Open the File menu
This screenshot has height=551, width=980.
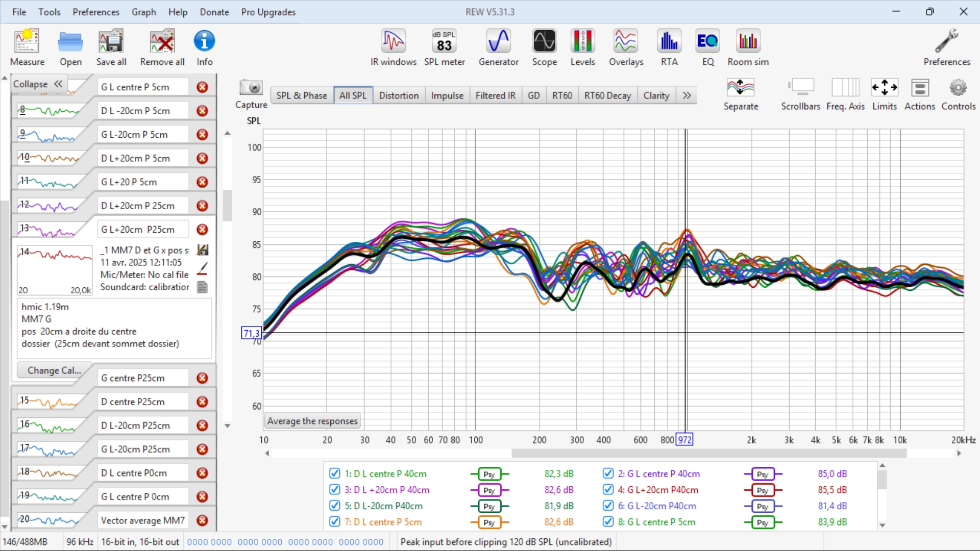point(19,12)
